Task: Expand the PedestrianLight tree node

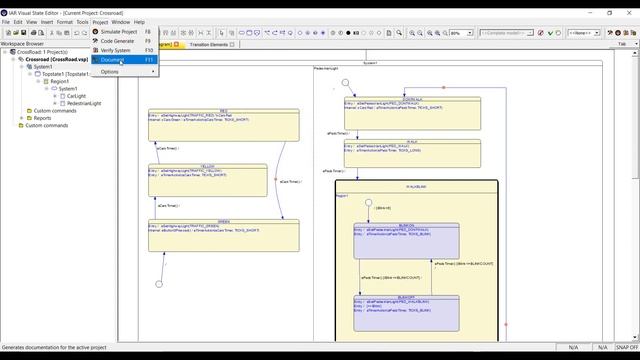Action: [x=55, y=103]
